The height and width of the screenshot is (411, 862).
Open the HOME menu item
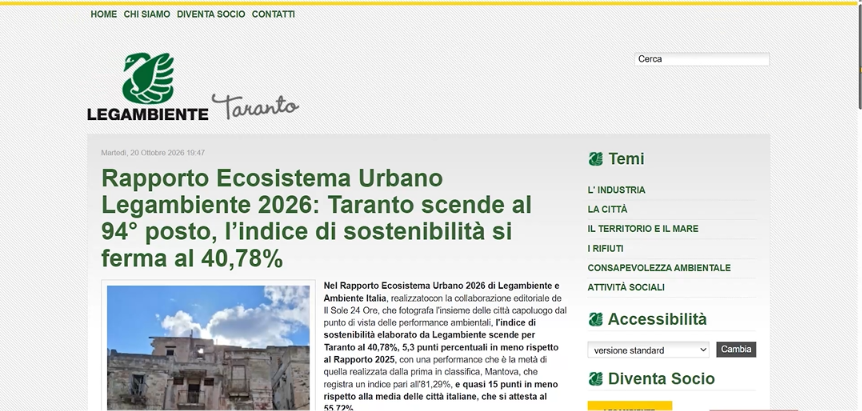tap(103, 14)
